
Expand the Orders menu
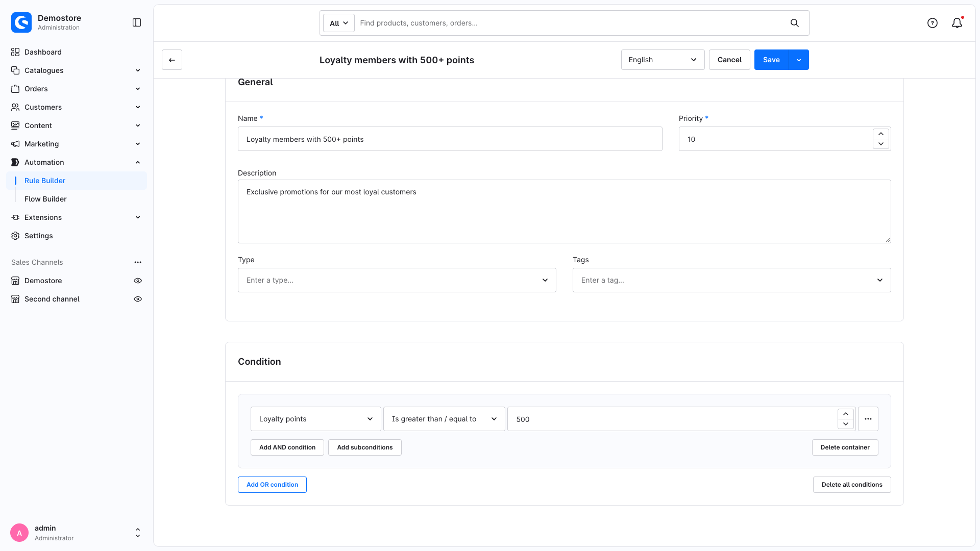pos(77,89)
